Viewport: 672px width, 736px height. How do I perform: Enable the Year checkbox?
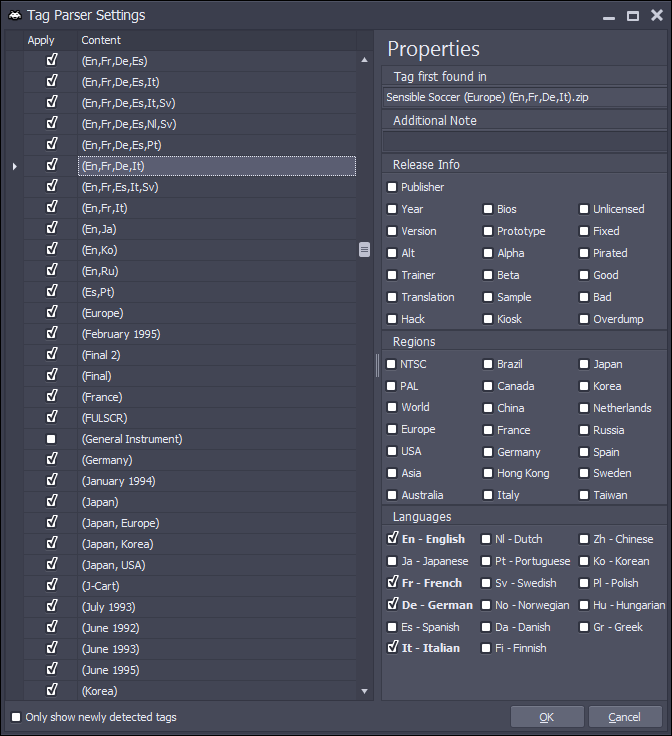(392, 209)
